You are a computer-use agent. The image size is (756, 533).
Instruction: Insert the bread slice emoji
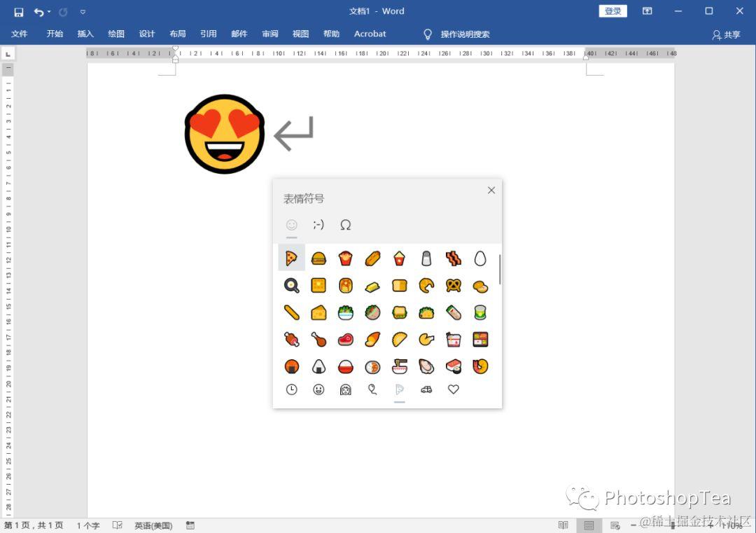point(399,286)
